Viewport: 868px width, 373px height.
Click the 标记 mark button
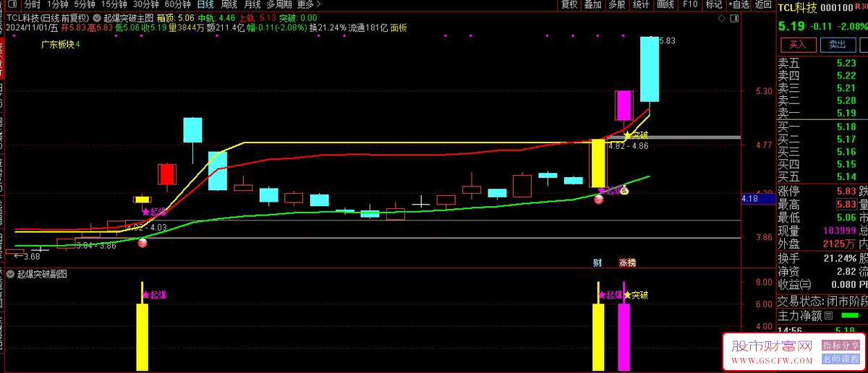pyautogui.click(x=714, y=4)
